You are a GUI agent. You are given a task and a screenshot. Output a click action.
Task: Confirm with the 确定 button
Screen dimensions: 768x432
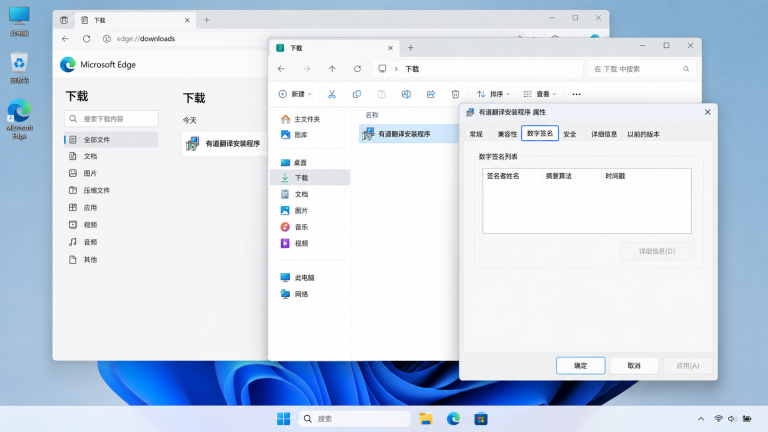(x=580, y=365)
